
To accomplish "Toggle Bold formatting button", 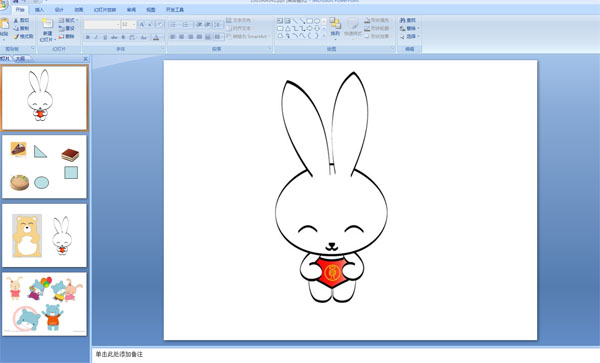I will click(88, 37).
